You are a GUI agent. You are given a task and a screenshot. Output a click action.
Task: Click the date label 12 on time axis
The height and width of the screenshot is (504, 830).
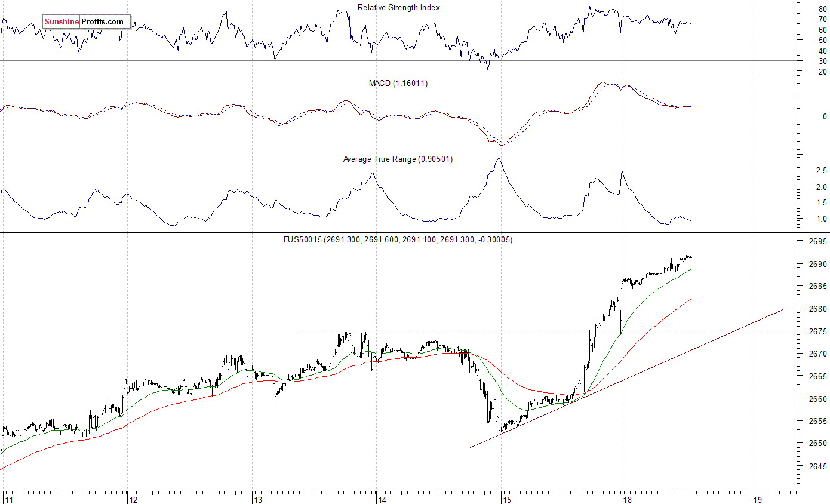133,499
